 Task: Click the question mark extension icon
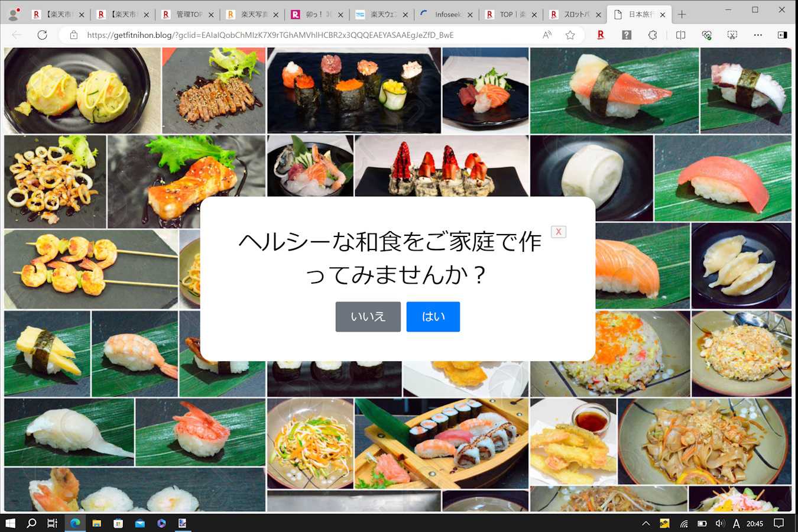pos(627,35)
